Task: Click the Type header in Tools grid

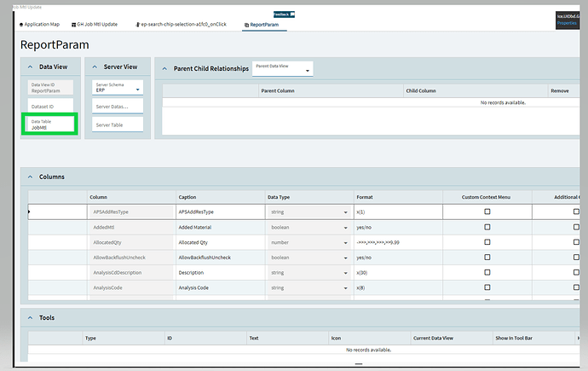Action: pyautogui.click(x=124, y=338)
